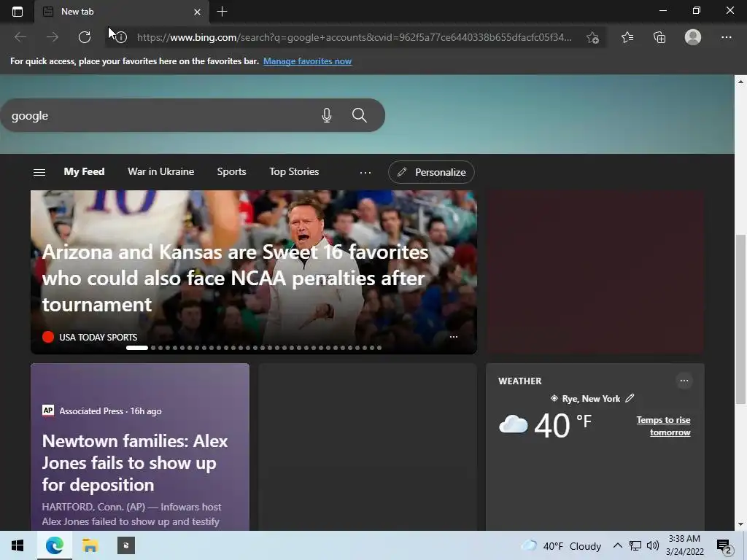This screenshot has width=747, height=560.
Task: Click scrollbar down arrow
Action: tap(740, 525)
